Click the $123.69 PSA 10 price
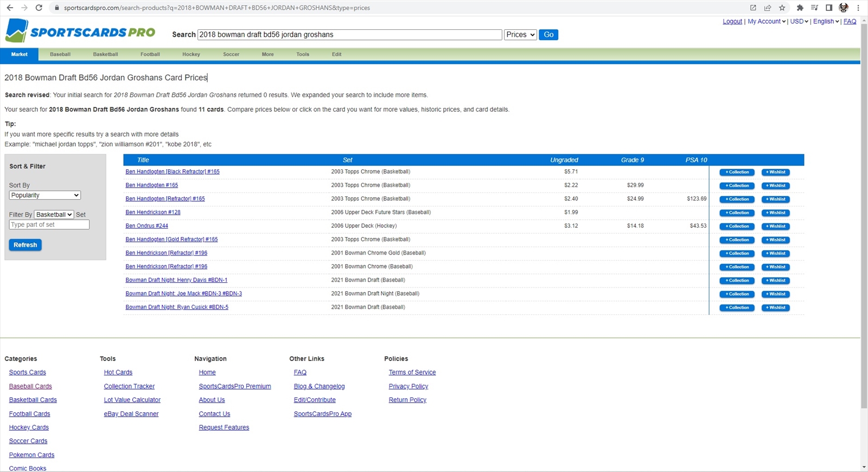Screen dimensions: 868x472 pos(697,199)
